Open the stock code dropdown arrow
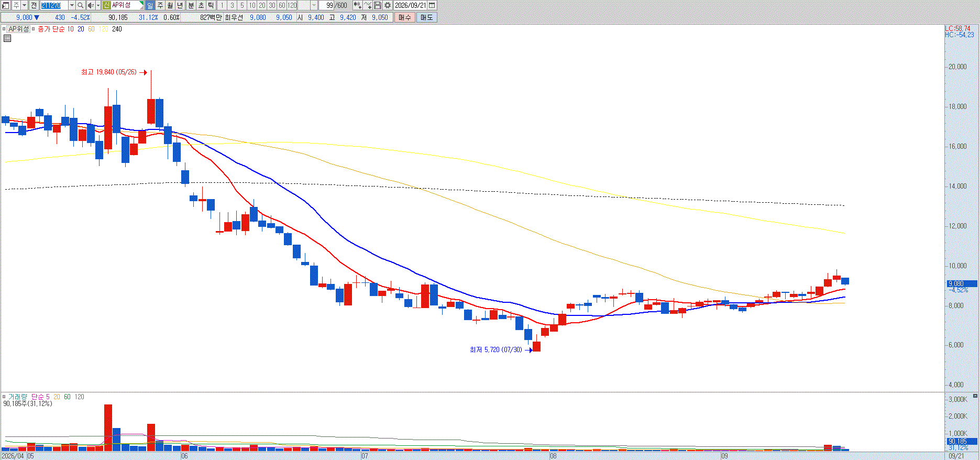The width and height of the screenshot is (980, 460). [72, 5]
